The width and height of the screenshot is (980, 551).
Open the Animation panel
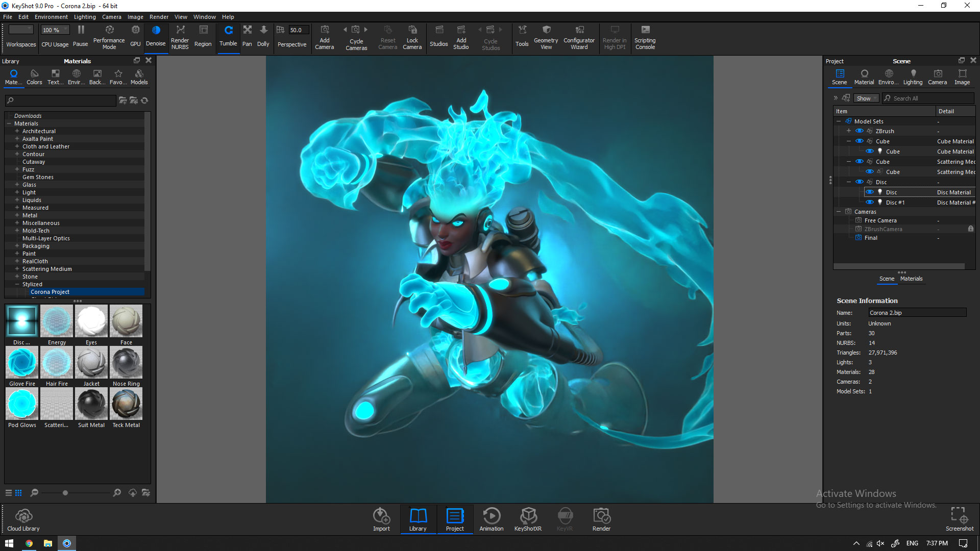[x=492, y=519]
